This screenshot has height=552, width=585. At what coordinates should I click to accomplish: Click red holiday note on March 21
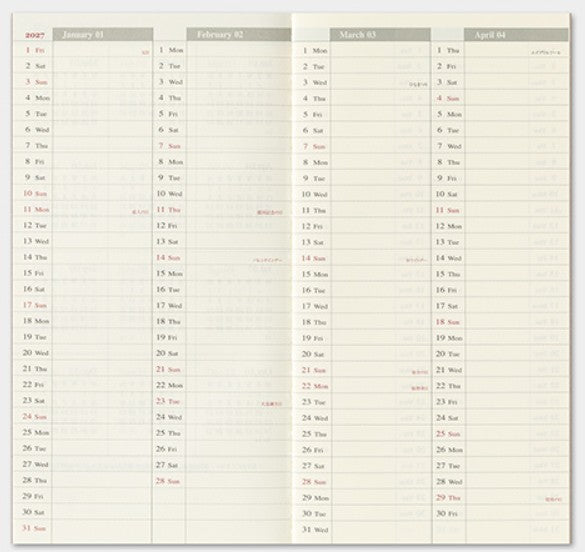420,372
